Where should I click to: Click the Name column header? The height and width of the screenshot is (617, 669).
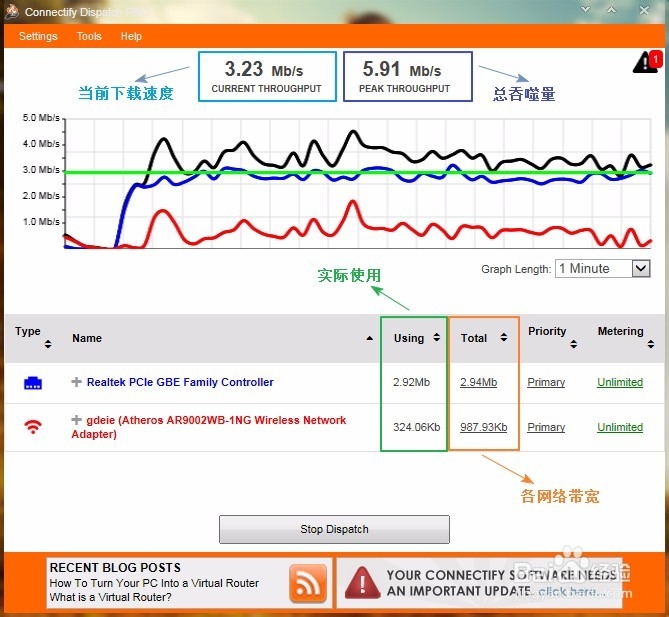click(87, 338)
